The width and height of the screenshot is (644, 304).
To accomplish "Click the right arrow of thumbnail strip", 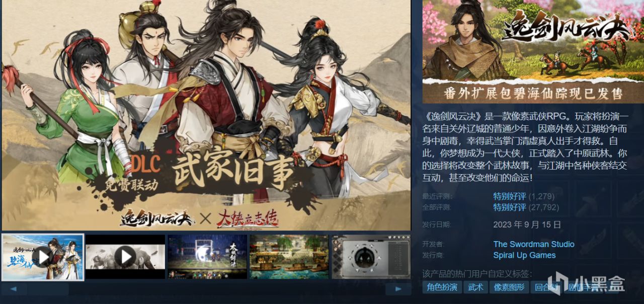I will point(398,289).
